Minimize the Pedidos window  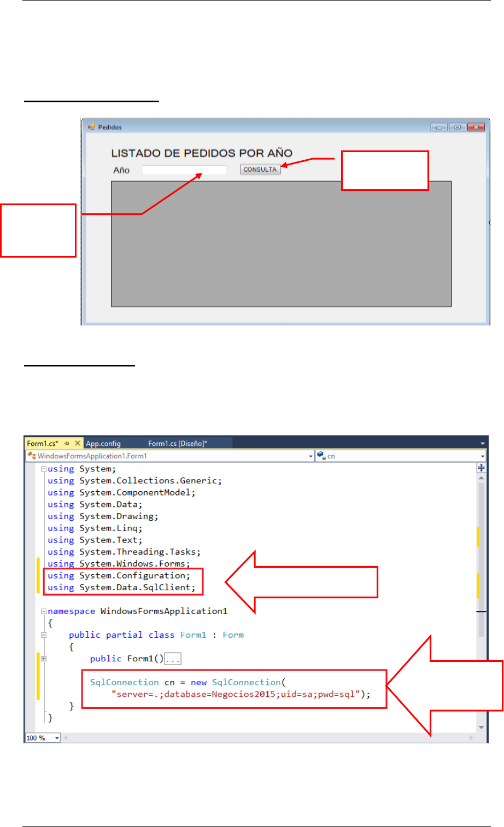click(439, 127)
